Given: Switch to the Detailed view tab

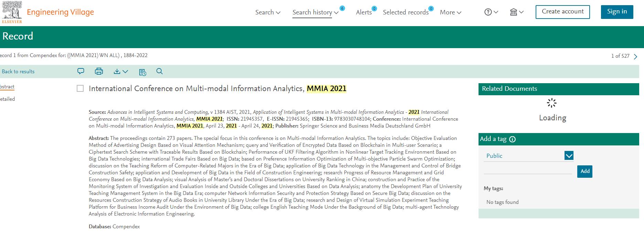Looking at the screenshot, I should pos(7,99).
